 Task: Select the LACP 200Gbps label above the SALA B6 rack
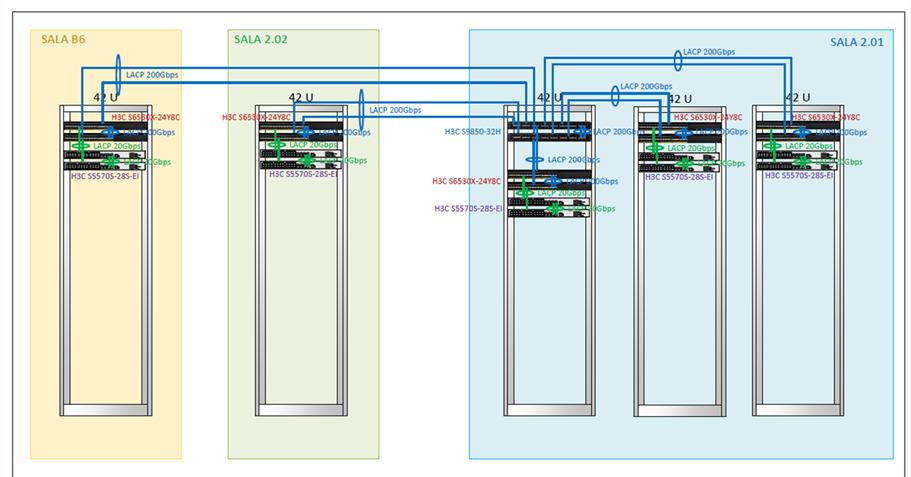(x=152, y=75)
